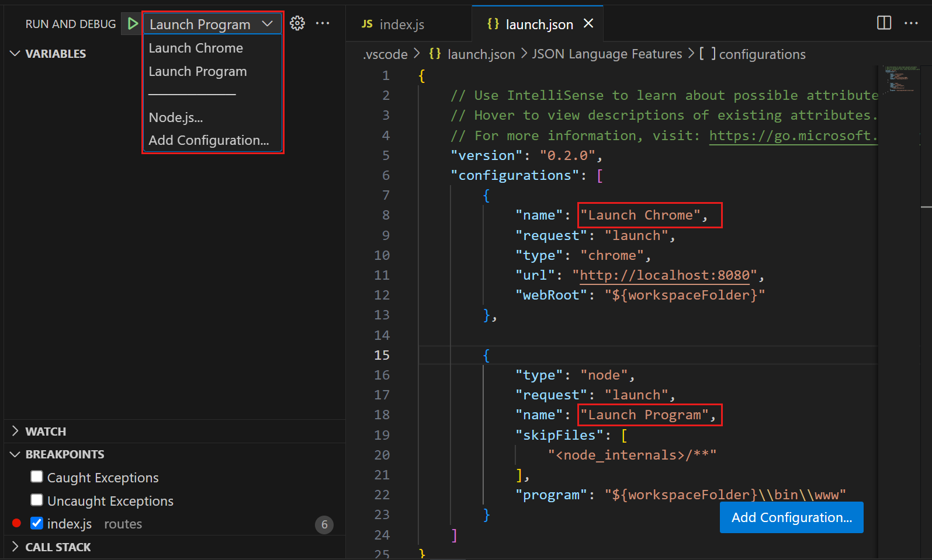Image resolution: width=932 pixels, height=560 pixels.
Task: Click the blue Add Configuration button
Action: (x=791, y=517)
